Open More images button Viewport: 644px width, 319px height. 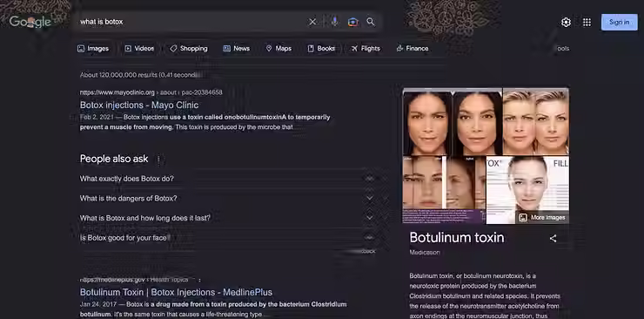pyautogui.click(x=542, y=218)
